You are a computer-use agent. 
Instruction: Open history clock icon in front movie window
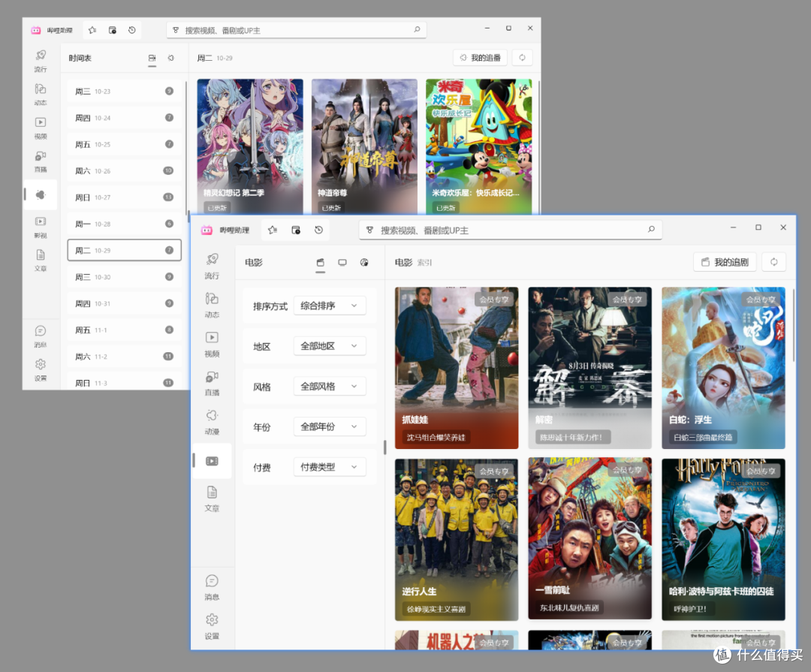point(318,231)
